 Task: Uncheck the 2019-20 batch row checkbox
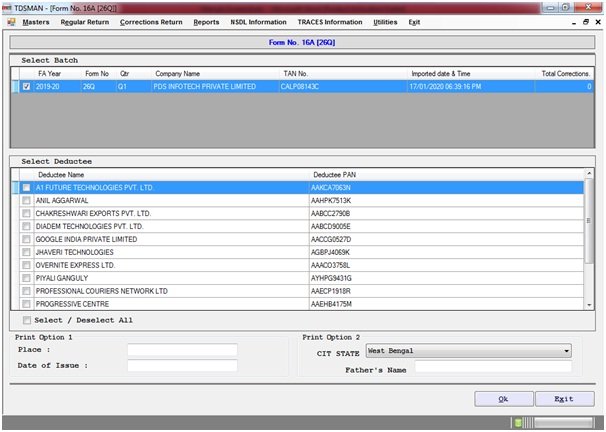(26, 87)
